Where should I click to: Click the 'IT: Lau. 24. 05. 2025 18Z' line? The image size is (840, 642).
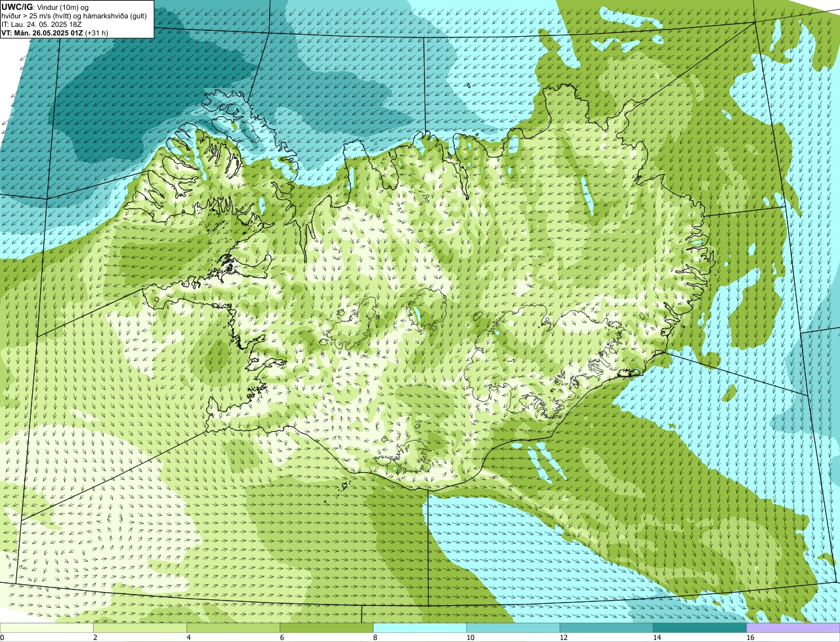click(41, 24)
